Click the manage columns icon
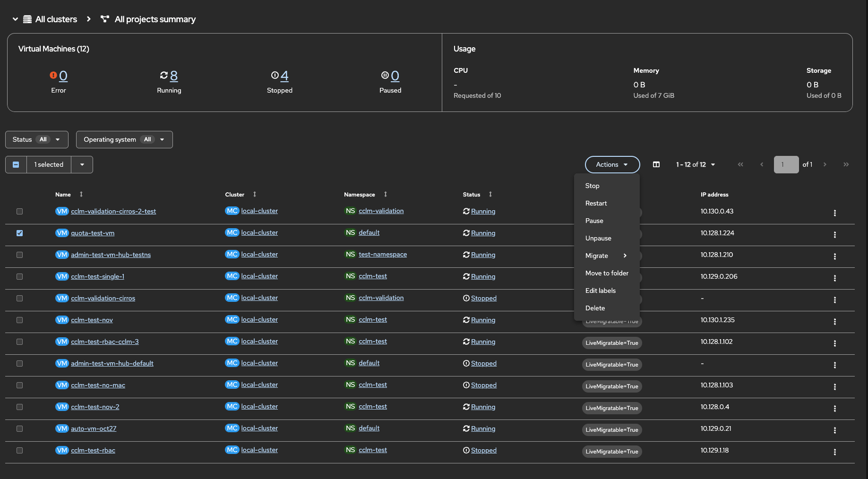The image size is (868, 479). pyautogui.click(x=656, y=164)
